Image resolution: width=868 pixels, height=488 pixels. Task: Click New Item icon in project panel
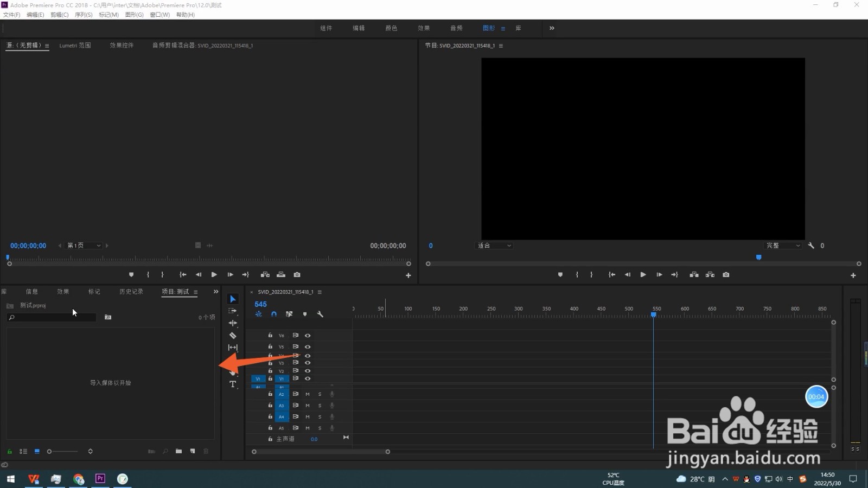pyautogui.click(x=193, y=451)
